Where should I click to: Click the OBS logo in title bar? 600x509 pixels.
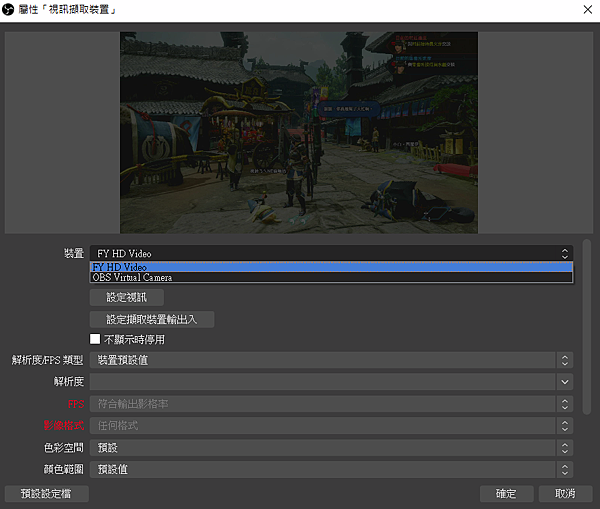8,9
